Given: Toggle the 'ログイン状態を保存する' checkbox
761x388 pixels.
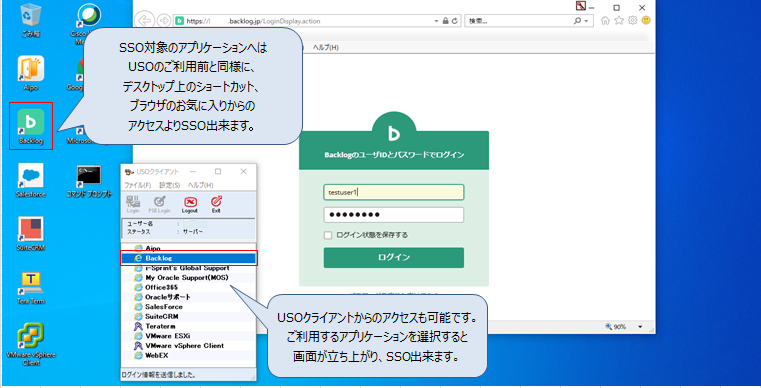Looking at the screenshot, I should 328,235.
